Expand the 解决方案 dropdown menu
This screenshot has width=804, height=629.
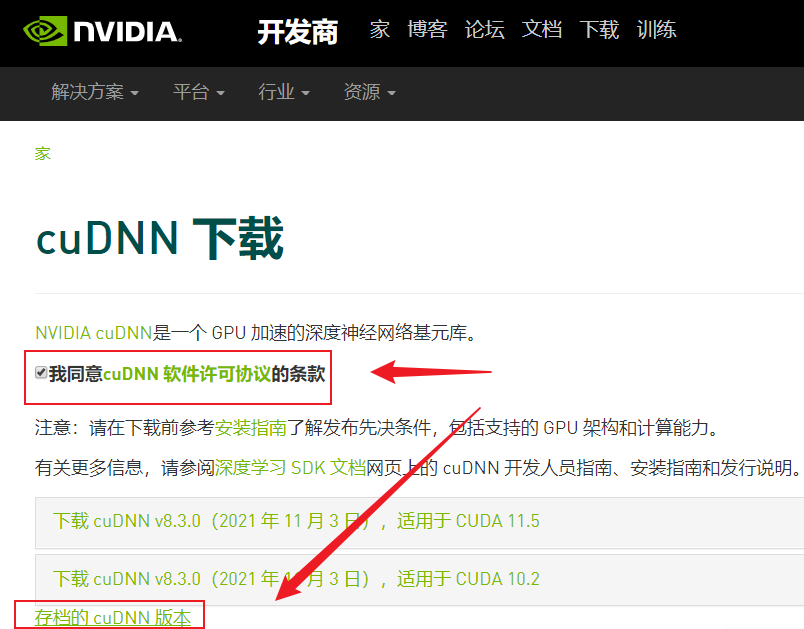[95, 92]
